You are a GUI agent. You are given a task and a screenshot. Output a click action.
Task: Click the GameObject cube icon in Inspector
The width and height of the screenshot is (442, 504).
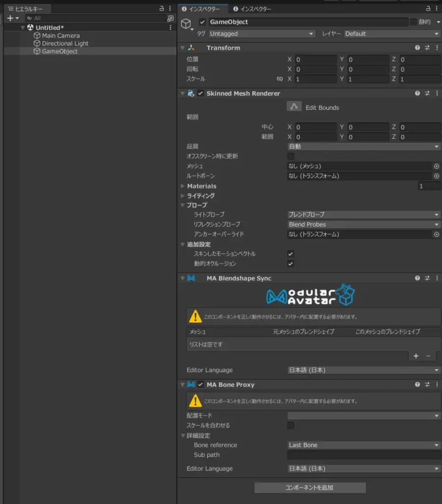186,23
